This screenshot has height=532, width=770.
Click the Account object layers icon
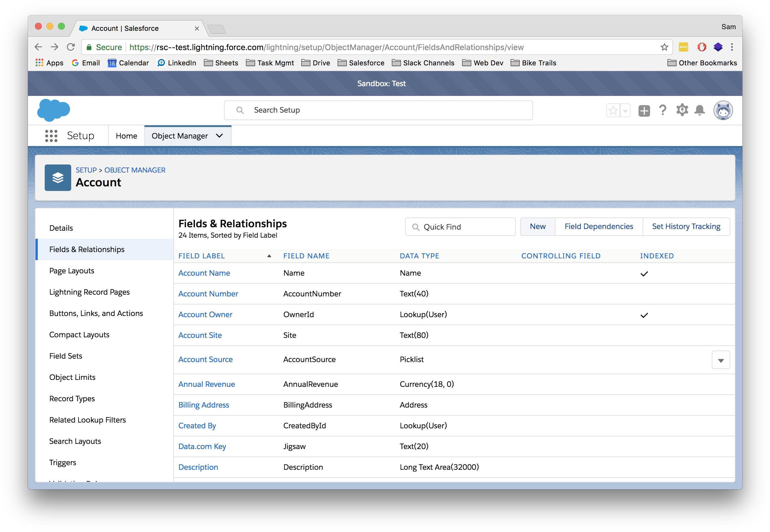(x=58, y=178)
